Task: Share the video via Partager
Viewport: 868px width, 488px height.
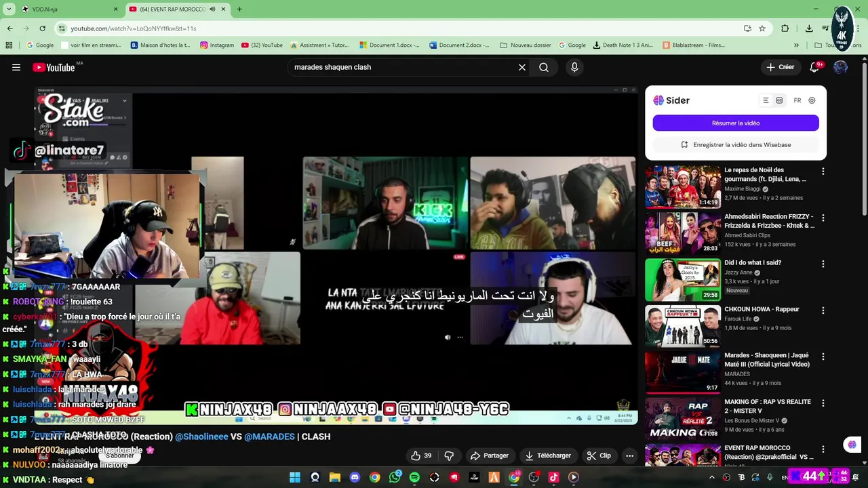Action: click(490, 455)
